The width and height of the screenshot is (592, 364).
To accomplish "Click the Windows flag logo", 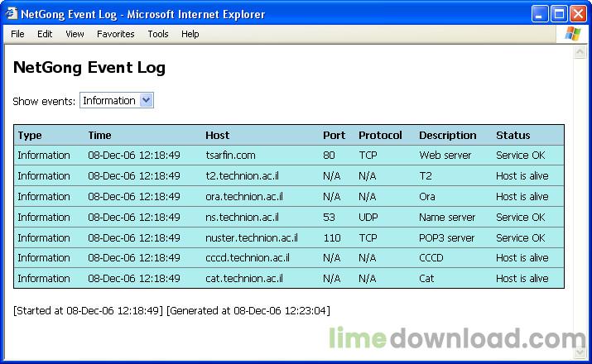I will coord(572,34).
